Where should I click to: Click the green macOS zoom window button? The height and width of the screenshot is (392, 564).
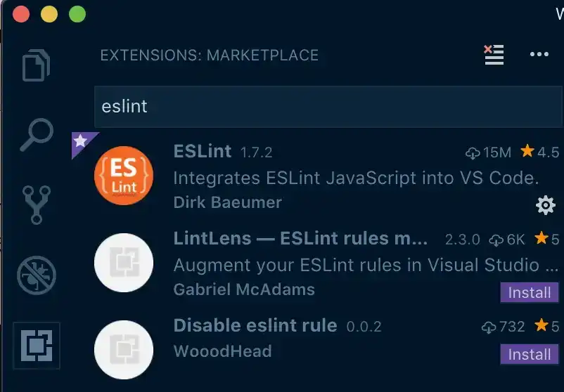point(77,15)
